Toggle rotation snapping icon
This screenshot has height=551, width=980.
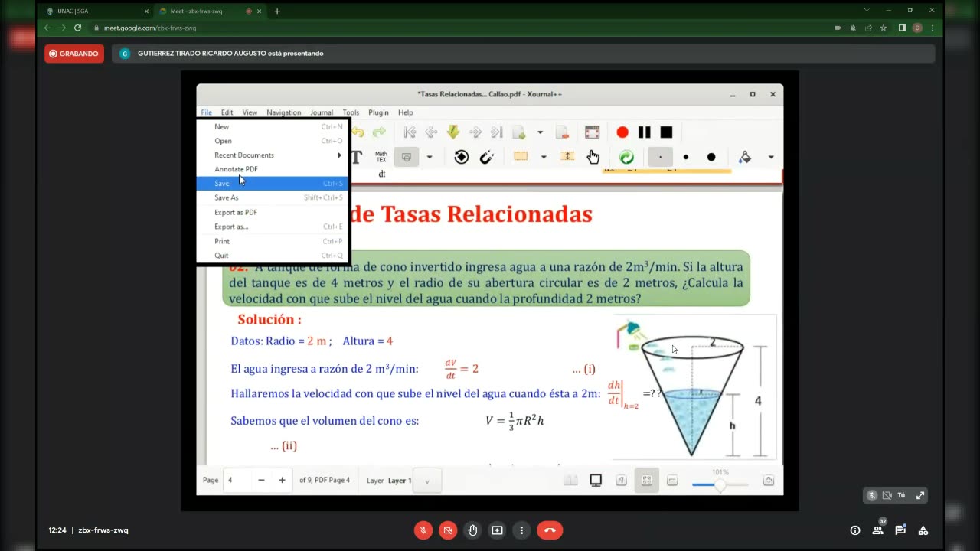click(x=461, y=157)
